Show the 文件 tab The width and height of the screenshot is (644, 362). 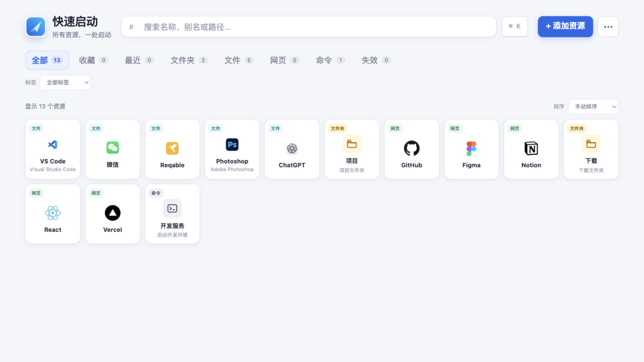[x=239, y=60]
